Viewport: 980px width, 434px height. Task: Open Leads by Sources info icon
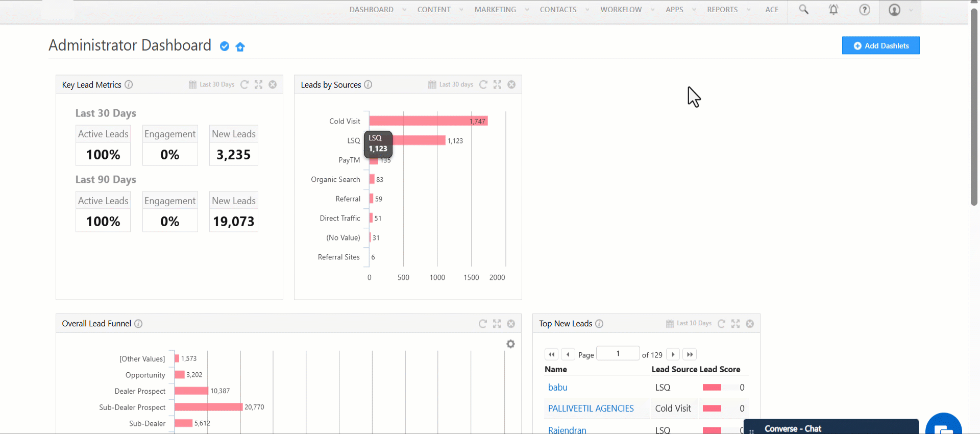coord(368,85)
